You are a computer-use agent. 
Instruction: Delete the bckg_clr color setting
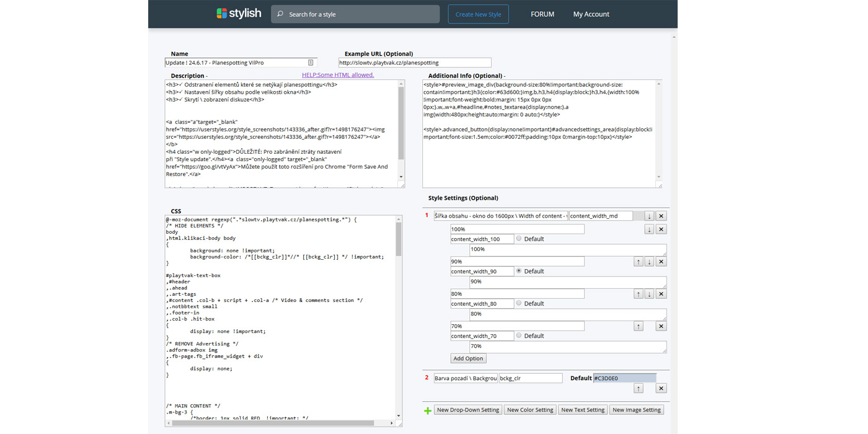[x=661, y=388]
